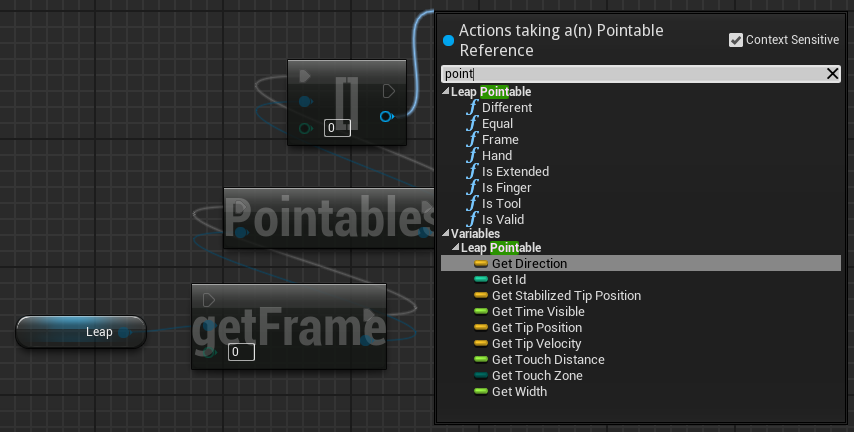Select the Is Tool function

[x=501, y=204]
